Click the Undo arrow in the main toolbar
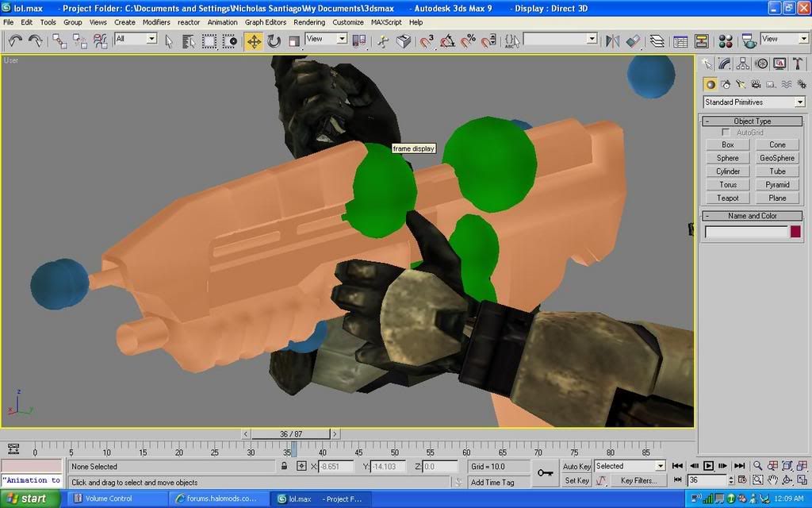Screen dimensions: 812x508 point(15,41)
